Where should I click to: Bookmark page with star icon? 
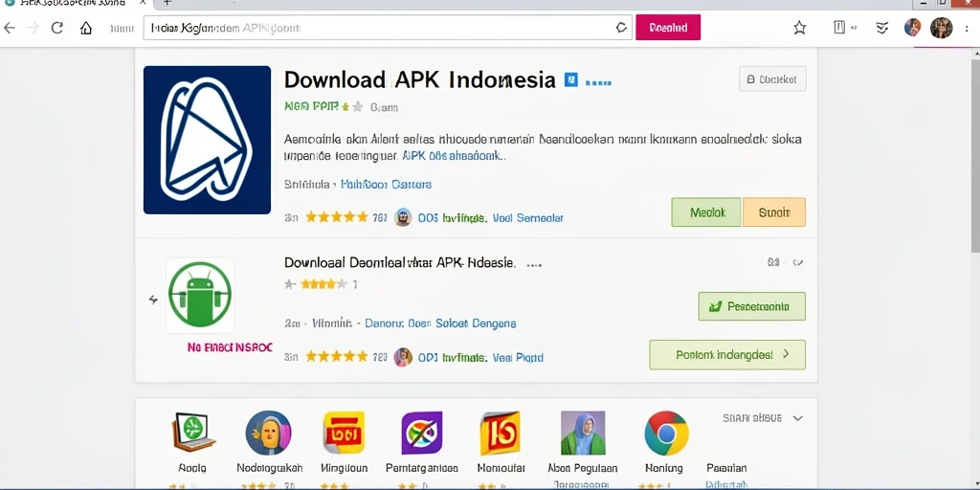coord(799,28)
